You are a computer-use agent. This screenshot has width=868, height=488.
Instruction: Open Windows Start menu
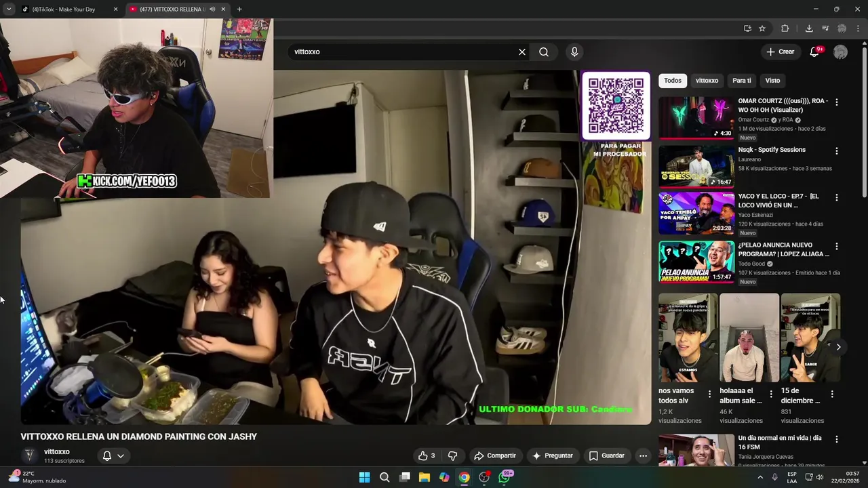(364, 477)
